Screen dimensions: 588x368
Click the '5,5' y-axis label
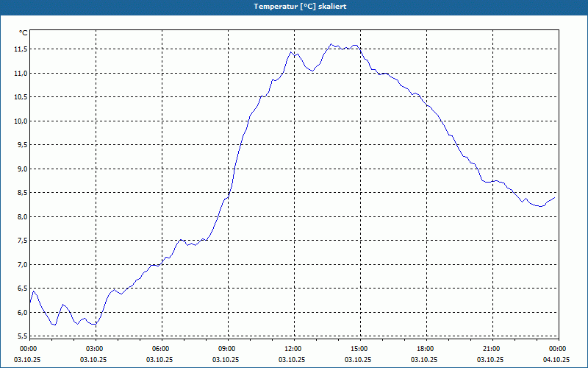(23, 336)
